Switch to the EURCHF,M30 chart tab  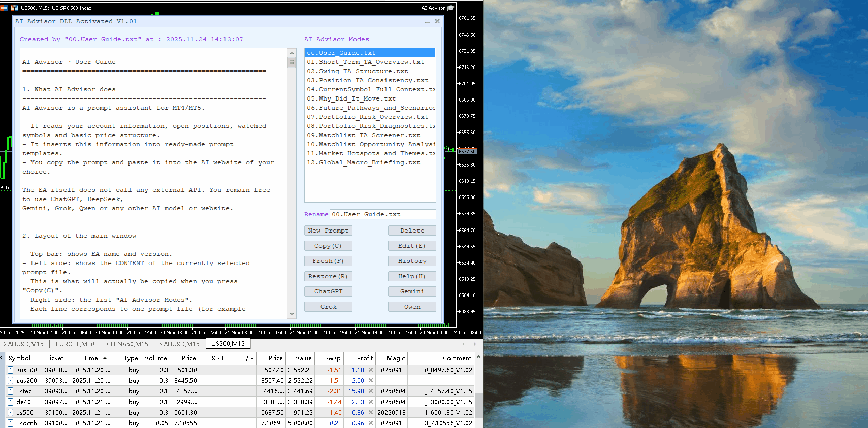point(75,344)
